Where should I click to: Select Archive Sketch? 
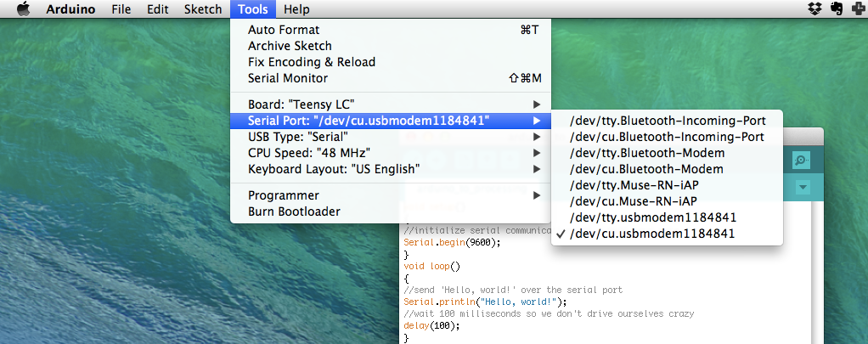tap(391, 46)
